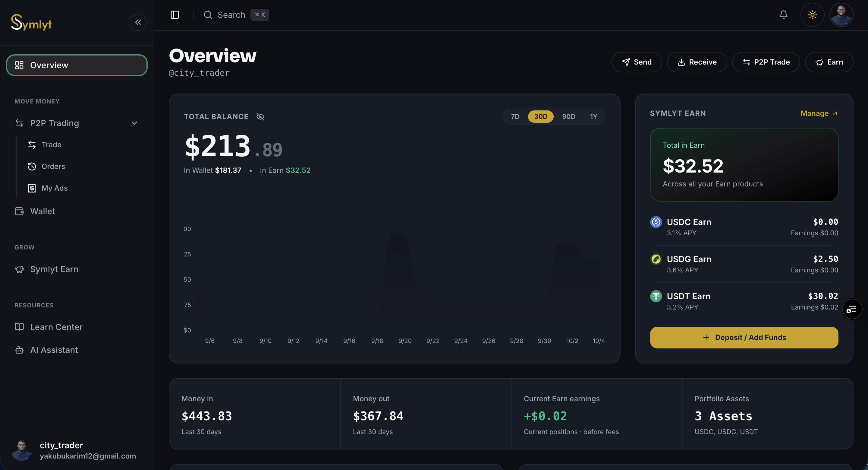
Task: Open notifications bell
Action: point(783,15)
